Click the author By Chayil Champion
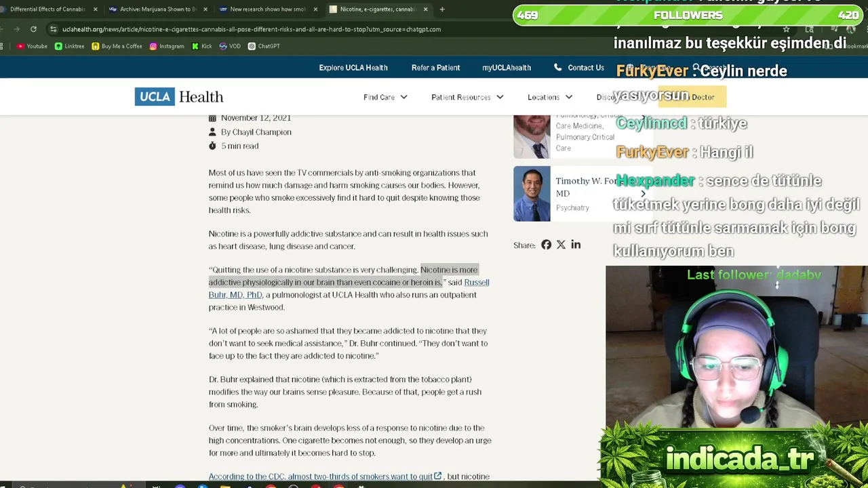This screenshot has width=868, height=488. tap(256, 132)
